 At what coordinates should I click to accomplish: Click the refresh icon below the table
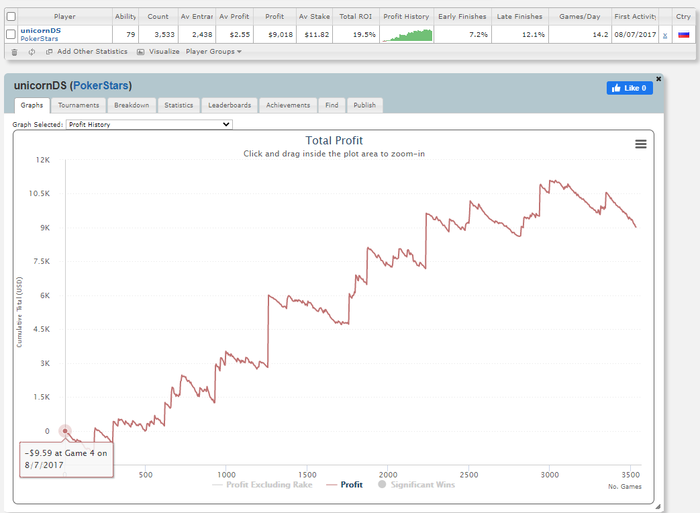point(32,52)
